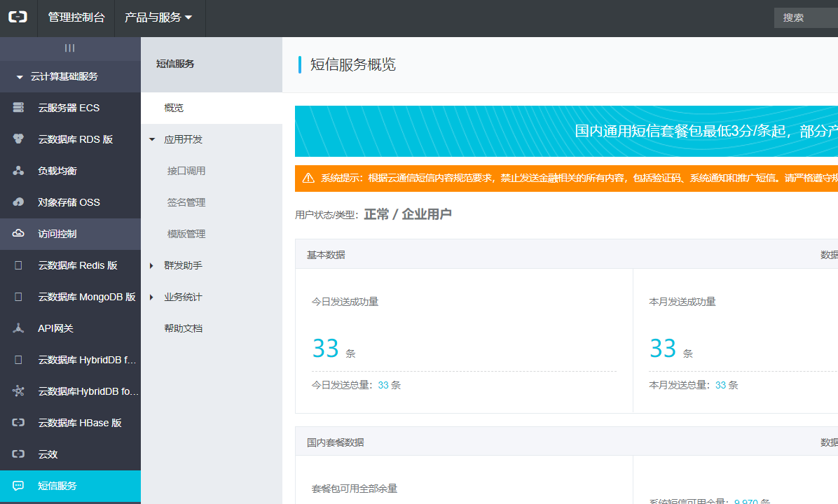838x504 pixels.
Task: Click the 国内通用短信套餐包 promo banner
Action: (567, 131)
